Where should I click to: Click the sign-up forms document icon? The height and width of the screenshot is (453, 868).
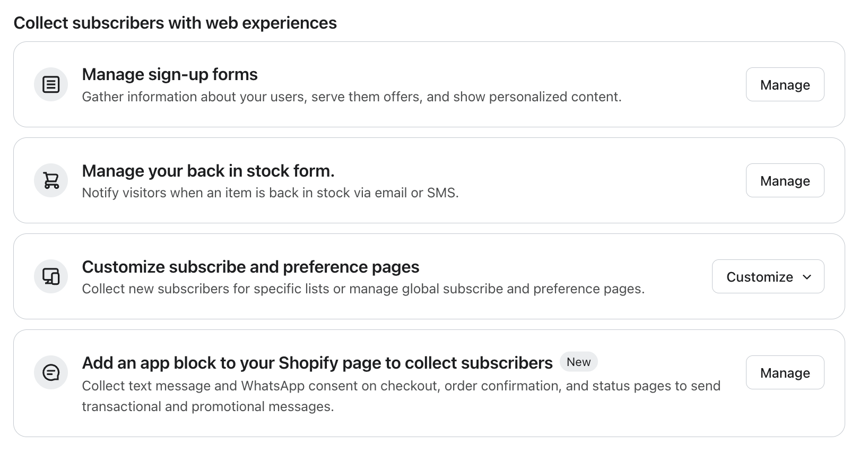51,84
